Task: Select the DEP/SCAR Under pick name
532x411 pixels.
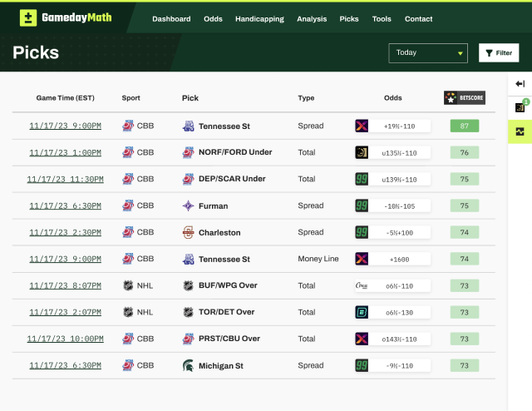Action: pos(232,179)
